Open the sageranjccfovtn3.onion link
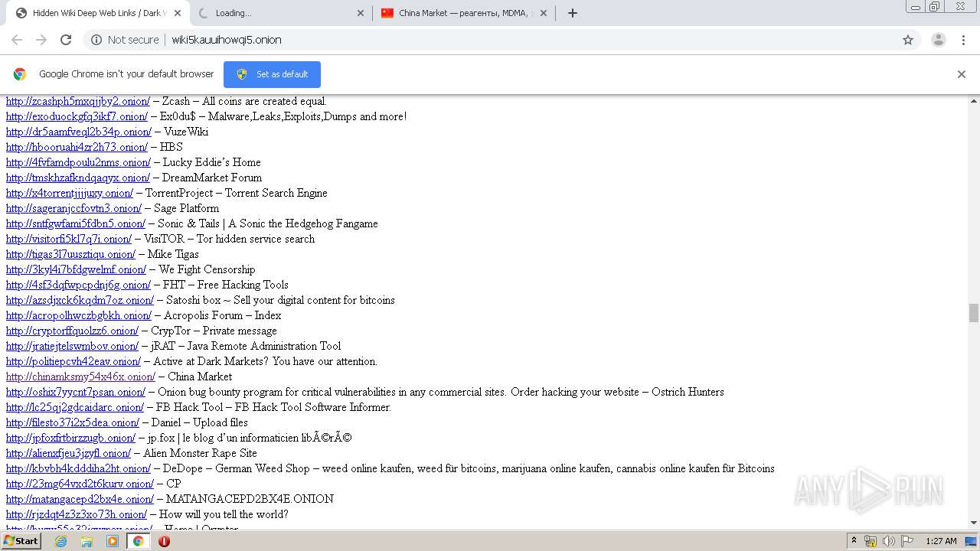The height and width of the screenshot is (551, 980). click(x=73, y=208)
